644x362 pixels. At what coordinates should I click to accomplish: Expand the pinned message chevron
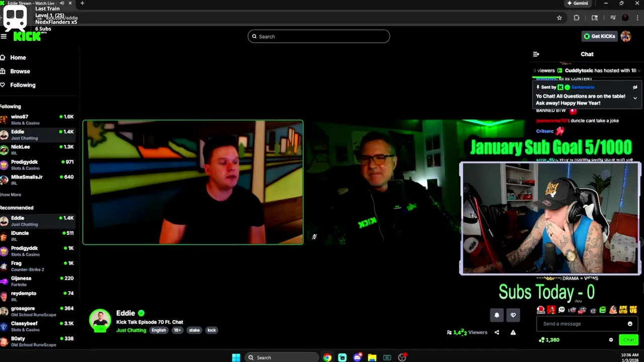click(635, 99)
